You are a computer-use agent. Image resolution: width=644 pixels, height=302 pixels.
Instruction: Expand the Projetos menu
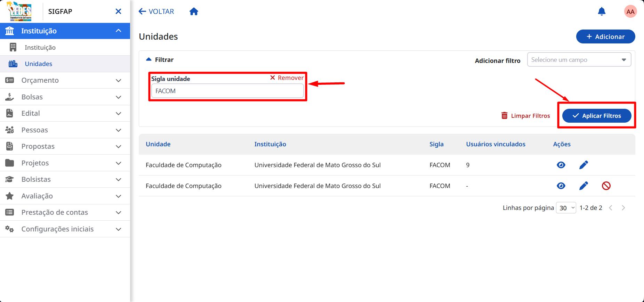[65, 163]
